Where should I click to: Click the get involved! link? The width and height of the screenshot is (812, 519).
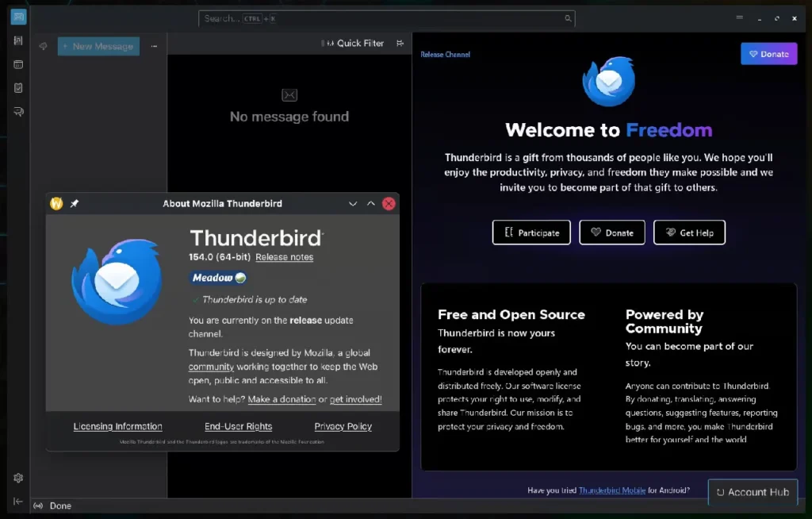(356, 399)
